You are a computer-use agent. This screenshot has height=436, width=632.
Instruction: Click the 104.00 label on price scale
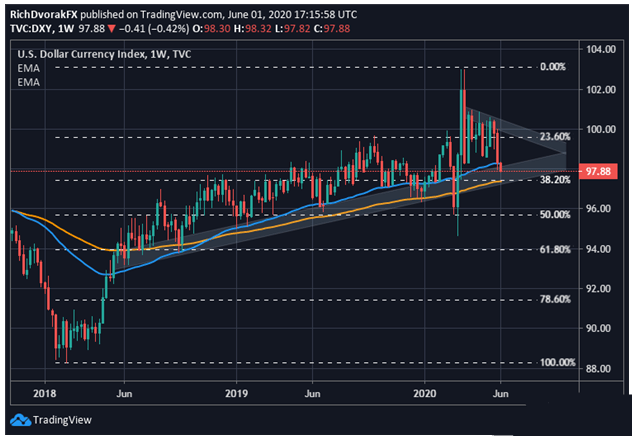click(x=602, y=49)
